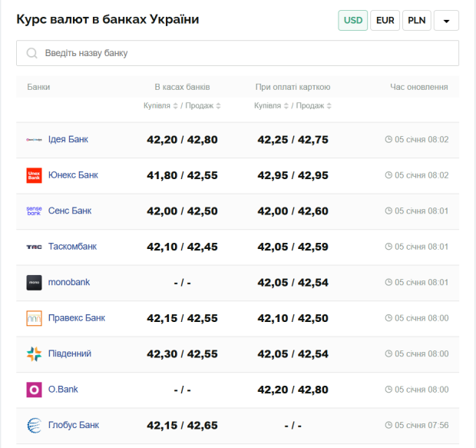Click the search magnifier icon
Viewport: 476px width, 448px height.
31,53
